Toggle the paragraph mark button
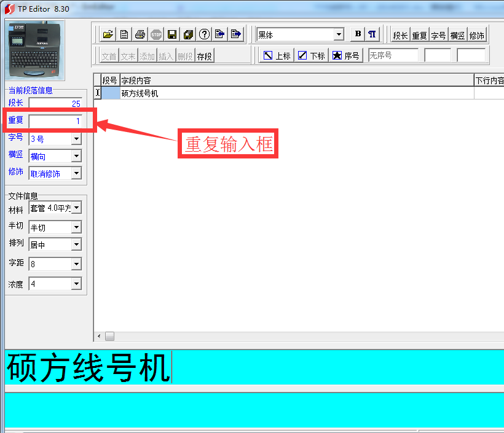The image size is (504, 433). (371, 34)
